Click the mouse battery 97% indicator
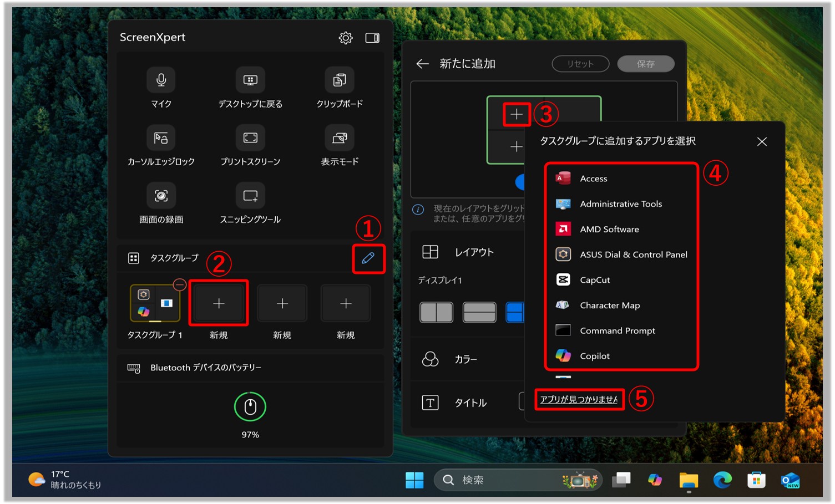835x504 pixels. coord(250,407)
